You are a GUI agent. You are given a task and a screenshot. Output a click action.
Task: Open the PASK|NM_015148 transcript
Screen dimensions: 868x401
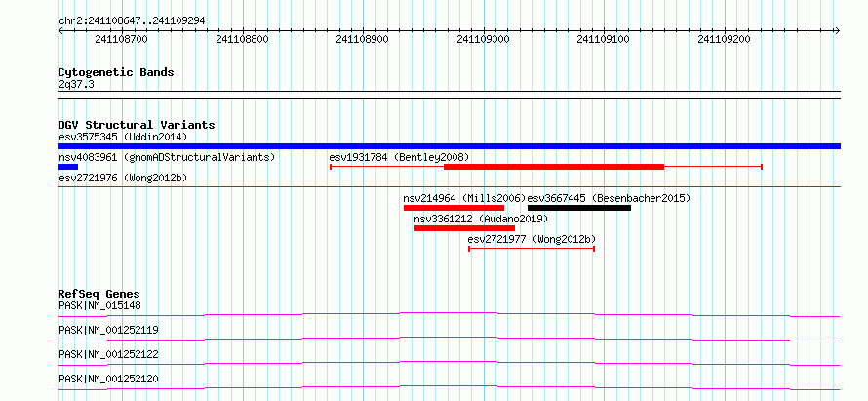[99, 305]
